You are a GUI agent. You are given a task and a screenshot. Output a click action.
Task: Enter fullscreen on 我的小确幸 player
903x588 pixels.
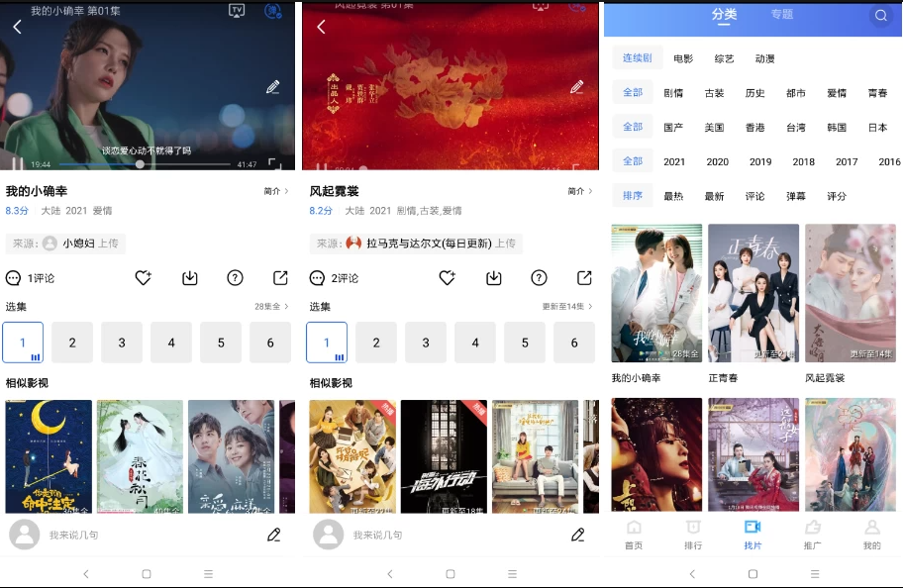(x=275, y=164)
